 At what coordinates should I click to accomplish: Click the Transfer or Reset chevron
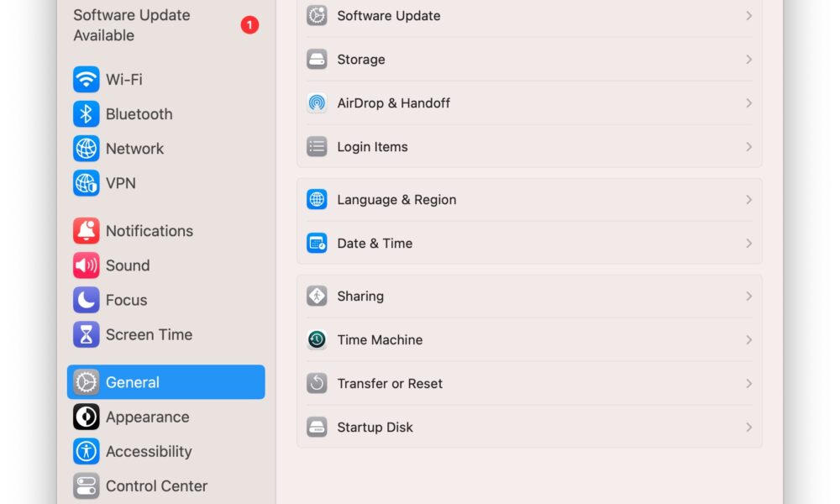(x=749, y=384)
